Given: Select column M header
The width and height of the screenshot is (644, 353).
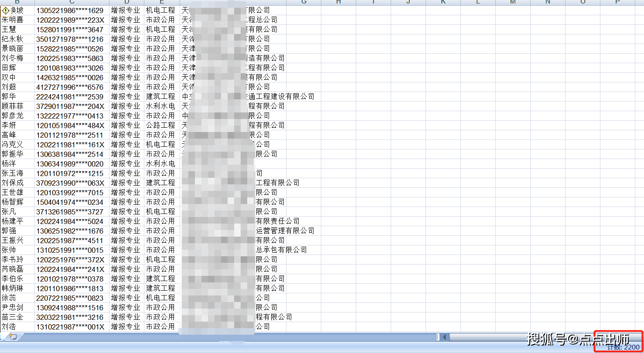Looking at the screenshot, I should tap(513, 2).
